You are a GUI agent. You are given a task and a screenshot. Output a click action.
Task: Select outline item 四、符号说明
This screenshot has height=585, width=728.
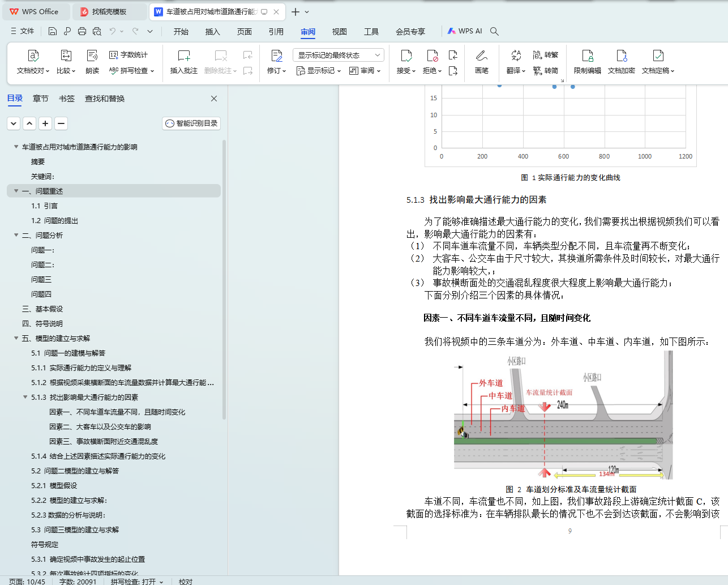42,323
